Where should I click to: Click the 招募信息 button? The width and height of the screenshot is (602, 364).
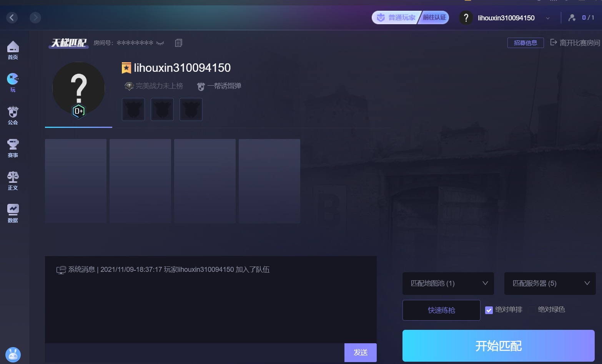click(x=526, y=43)
